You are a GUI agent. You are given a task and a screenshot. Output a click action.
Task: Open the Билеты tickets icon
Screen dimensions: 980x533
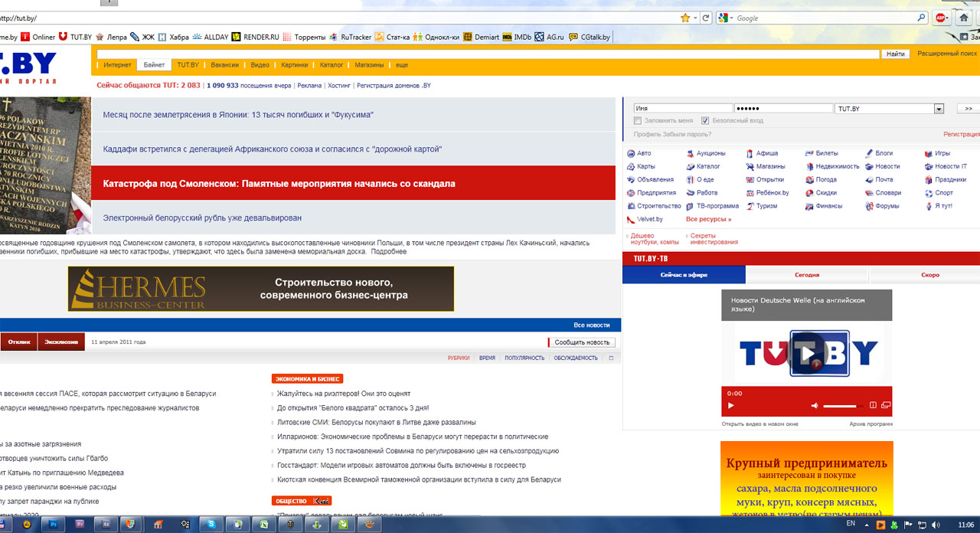tap(809, 154)
